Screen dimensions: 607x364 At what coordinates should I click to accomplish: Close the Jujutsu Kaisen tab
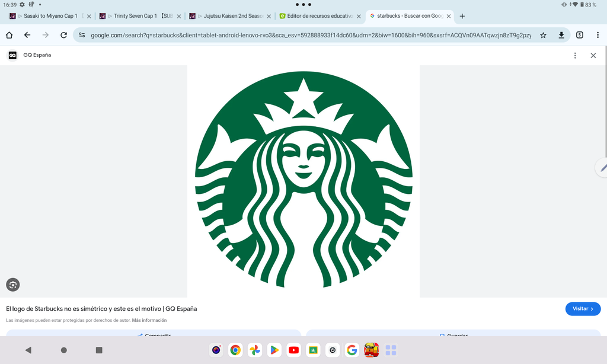[x=269, y=16]
